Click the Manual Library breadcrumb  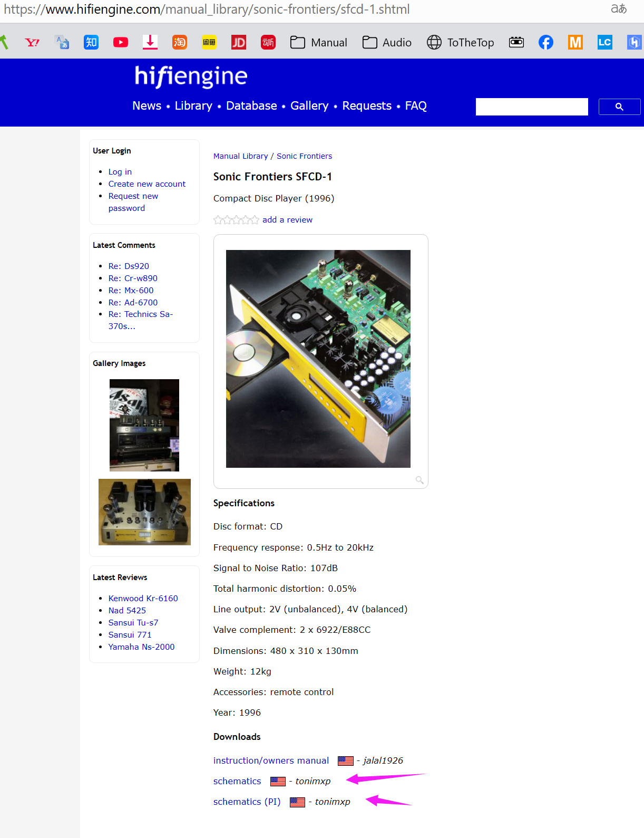tap(241, 156)
